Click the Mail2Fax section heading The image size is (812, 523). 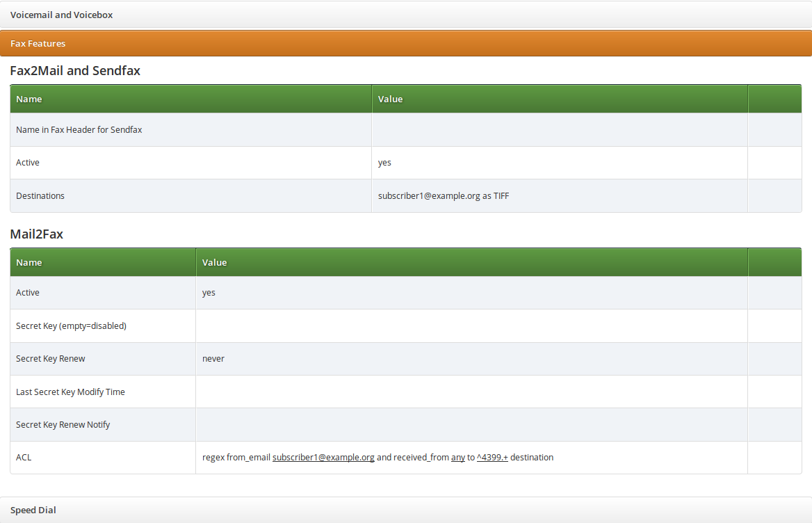click(37, 234)
